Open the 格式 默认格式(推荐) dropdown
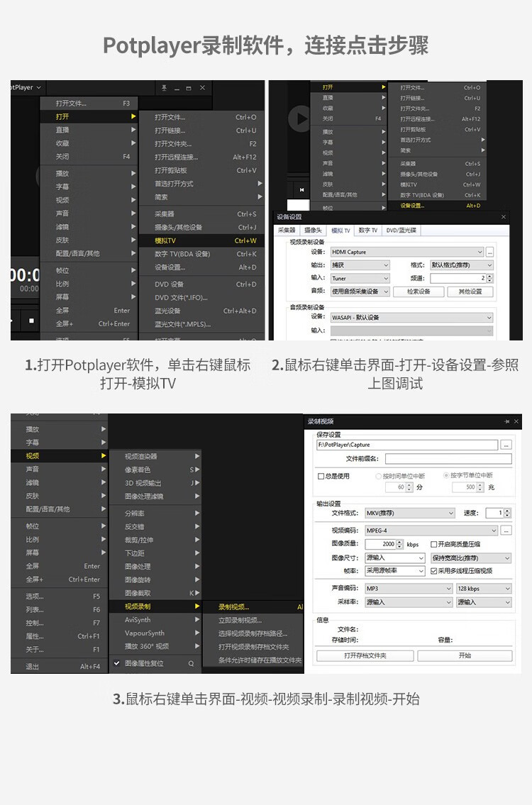532x805 pixels. [x=462, y=265]
